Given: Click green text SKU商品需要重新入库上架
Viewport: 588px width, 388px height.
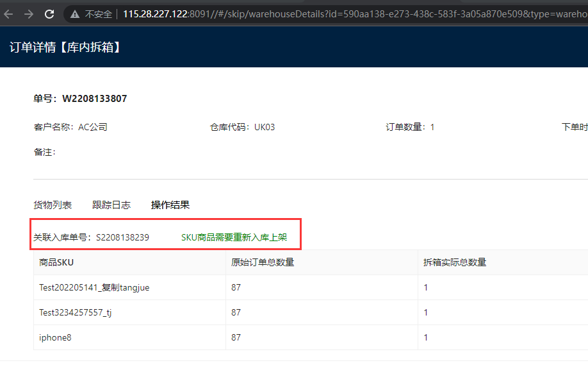Looking at the screenshot, I should pos(234,237).
